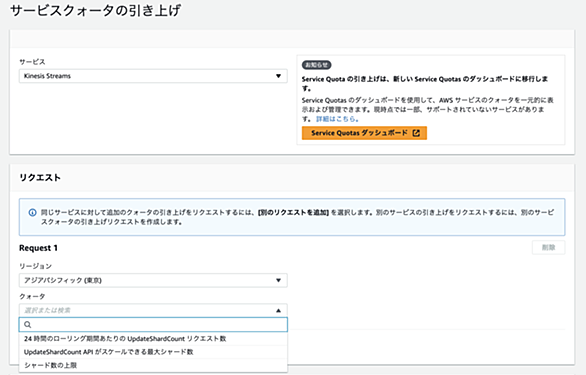Image resolution: width=586 pixels, height=375 pixels.
Task: Click the magnifier icon in quota search
Action: click(28, 325)
